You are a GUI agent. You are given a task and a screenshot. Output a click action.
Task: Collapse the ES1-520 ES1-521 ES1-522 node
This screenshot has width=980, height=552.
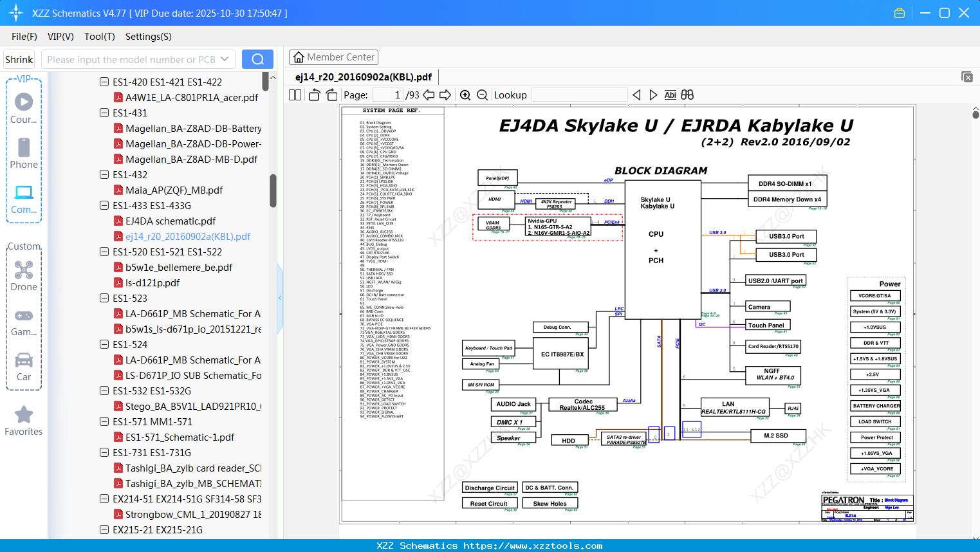pos(104,252)
